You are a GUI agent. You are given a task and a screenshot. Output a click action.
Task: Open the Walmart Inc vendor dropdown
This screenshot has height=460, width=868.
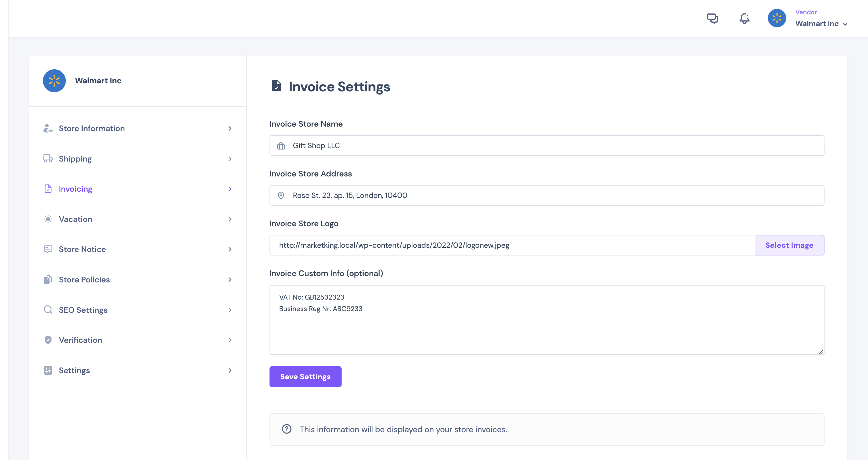tap(821, 23)
